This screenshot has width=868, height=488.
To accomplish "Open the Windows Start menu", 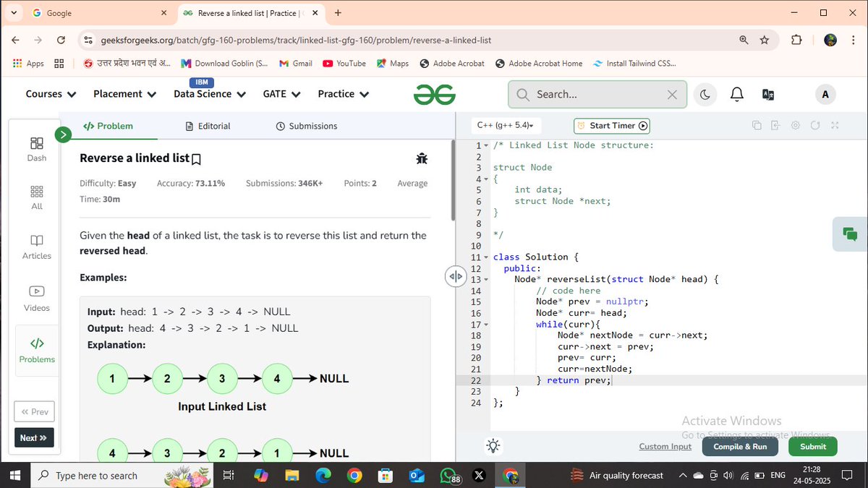I will tap(16, 475).
